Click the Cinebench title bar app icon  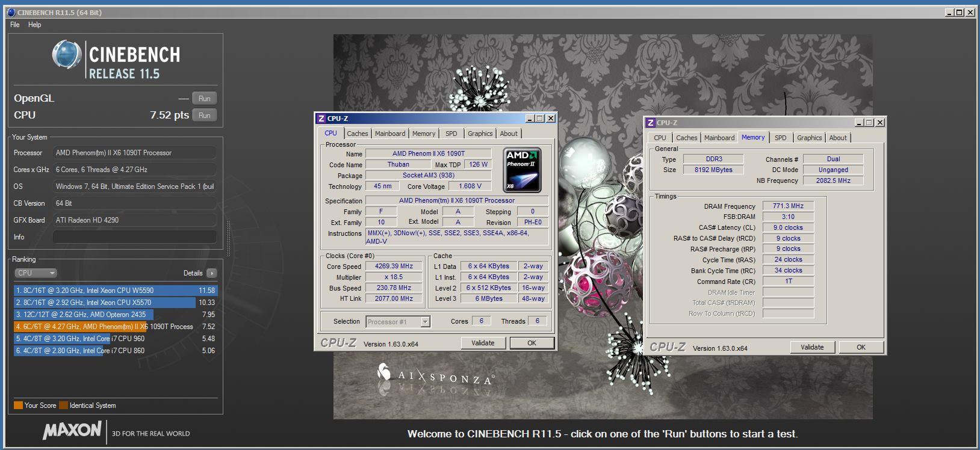point(11,13)
